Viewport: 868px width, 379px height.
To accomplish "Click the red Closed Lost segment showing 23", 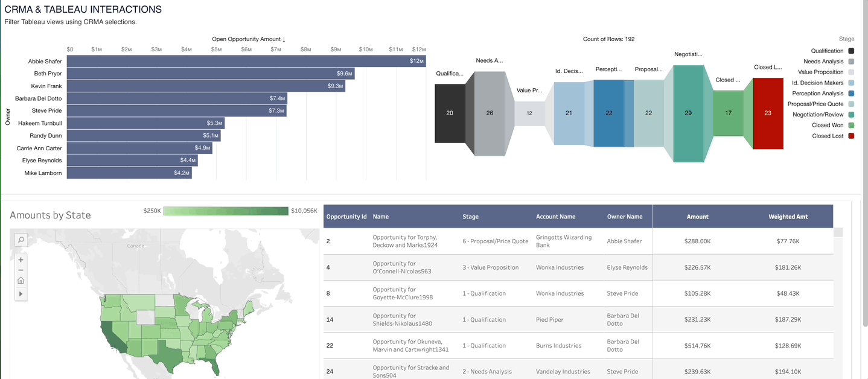I will point(768,113).
